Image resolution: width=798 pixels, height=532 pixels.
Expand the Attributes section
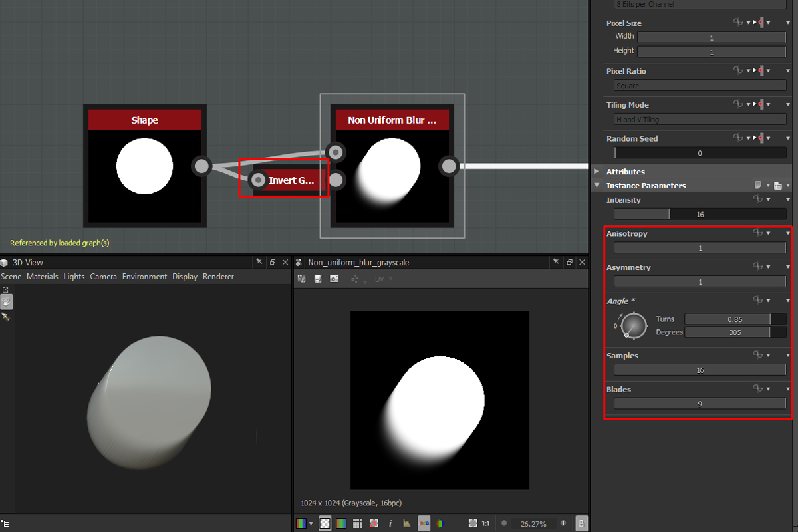[x=597, y=172]
